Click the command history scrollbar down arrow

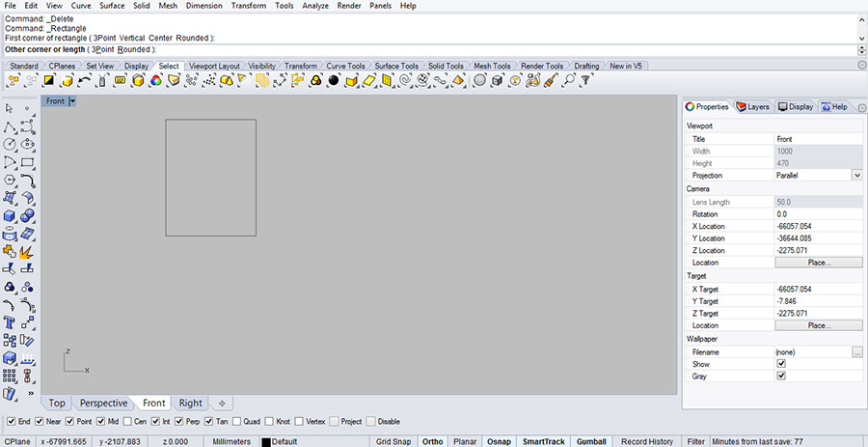[862, 39]
